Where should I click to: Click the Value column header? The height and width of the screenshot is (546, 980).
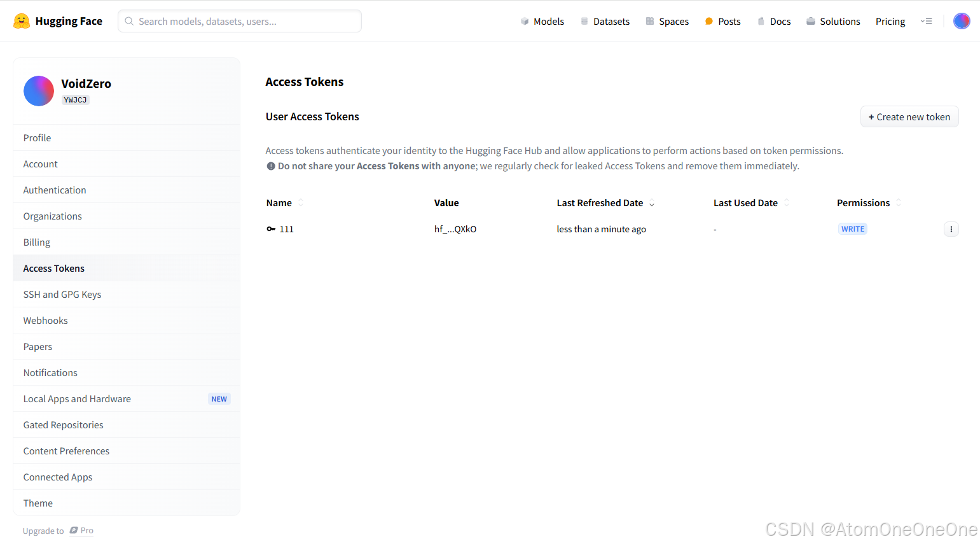(x=446, y=202)
